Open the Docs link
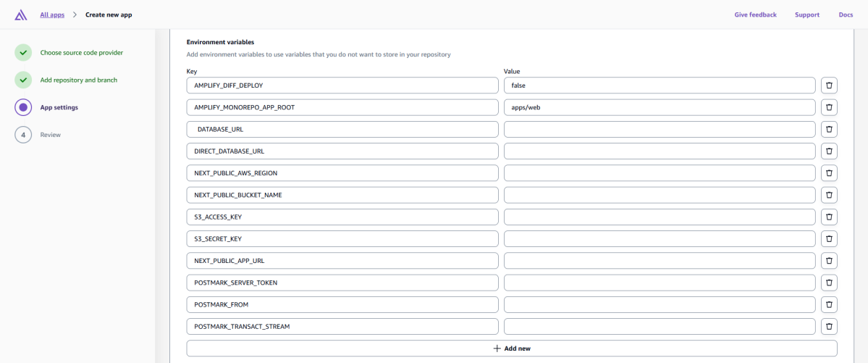The image size is (868, 363). [846, 15]
